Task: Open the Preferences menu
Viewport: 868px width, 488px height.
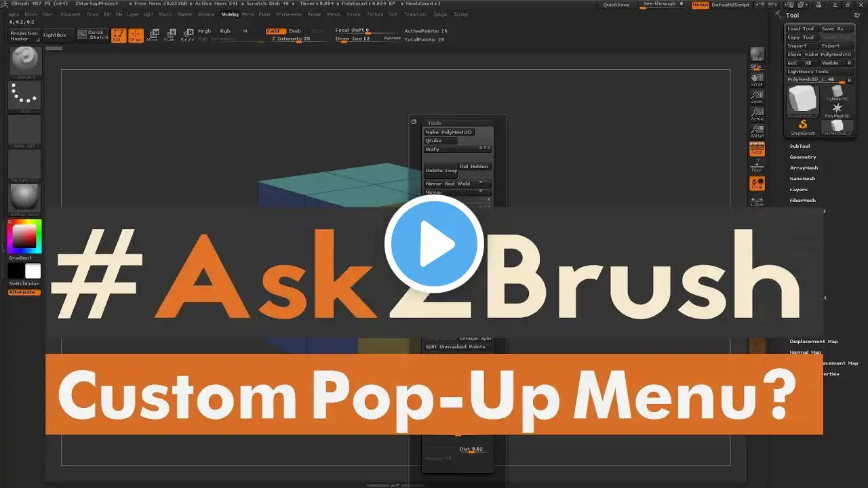Action: click(x=289, y=14)
